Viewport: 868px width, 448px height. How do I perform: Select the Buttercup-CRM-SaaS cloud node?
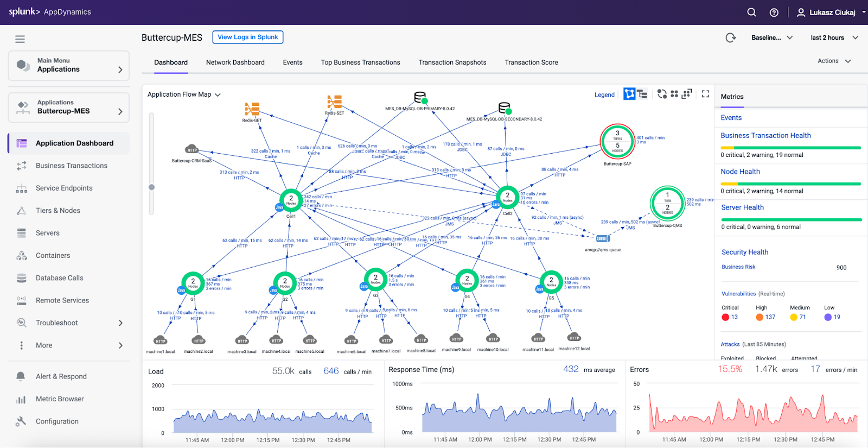[192, 149]
